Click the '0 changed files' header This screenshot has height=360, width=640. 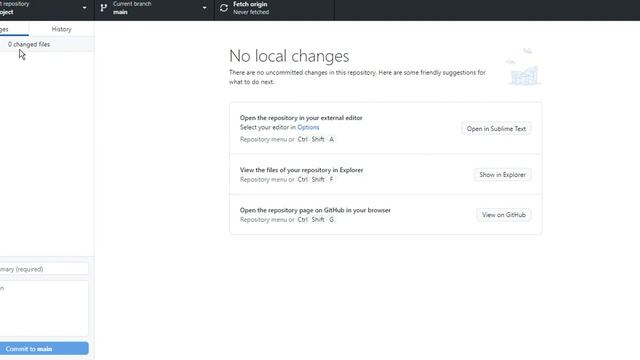(29, 44)
